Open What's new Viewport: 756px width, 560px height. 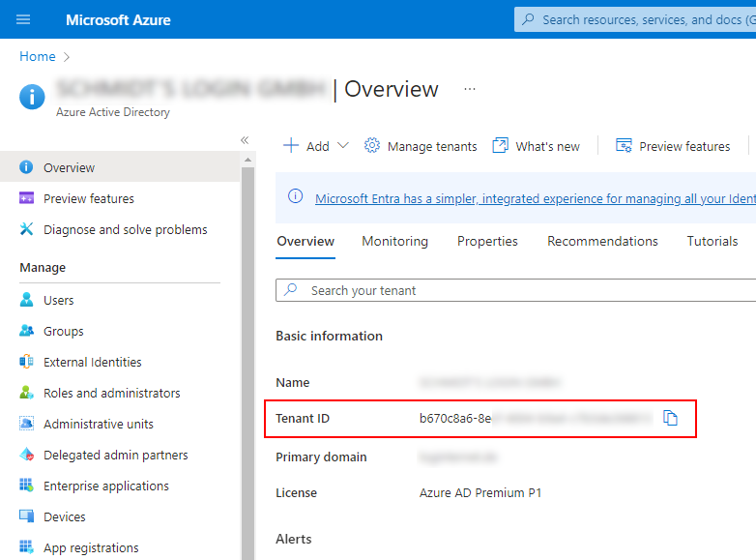click(x=548, y=146)
